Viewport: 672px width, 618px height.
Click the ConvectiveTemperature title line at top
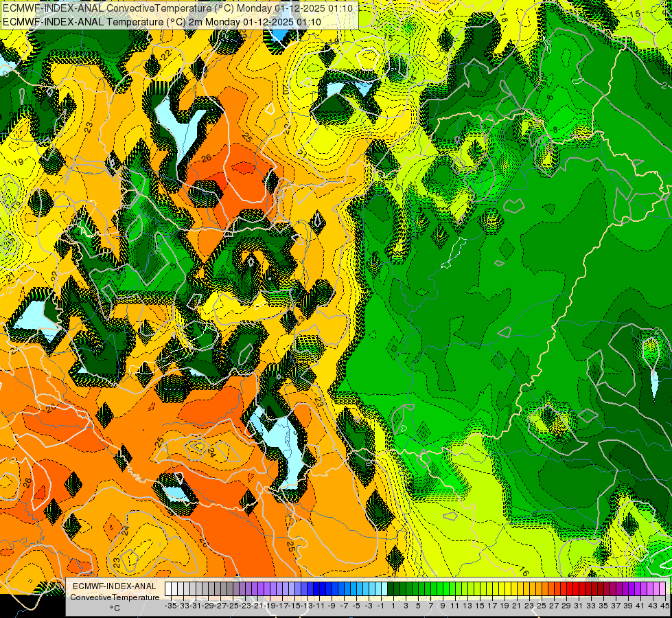tap(178, 8)
